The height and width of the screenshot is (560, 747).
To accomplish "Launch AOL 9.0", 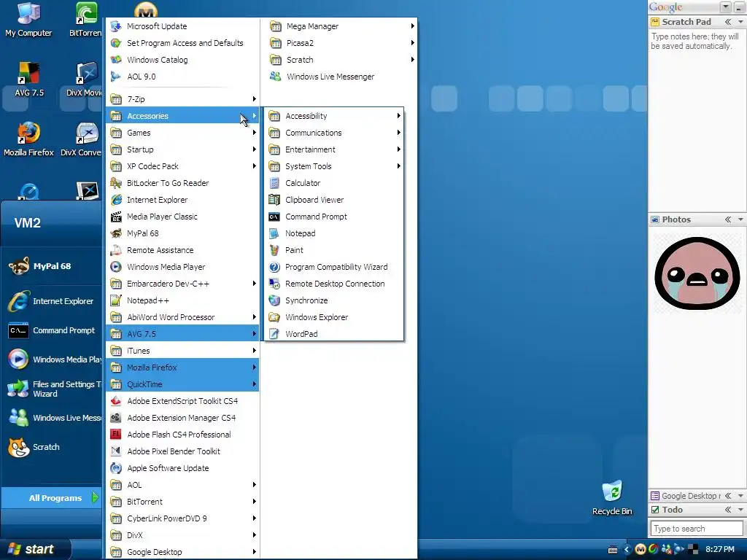I will pos(183,76).
